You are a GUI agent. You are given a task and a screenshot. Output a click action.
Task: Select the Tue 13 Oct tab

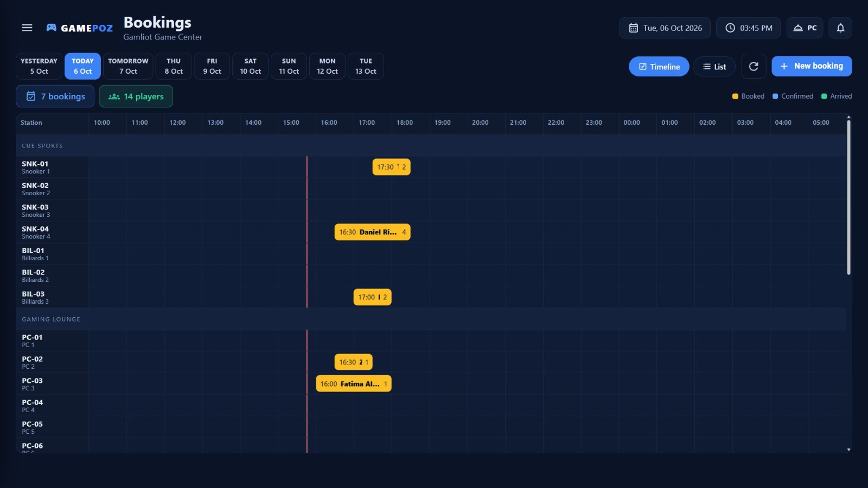coord(366,66)
